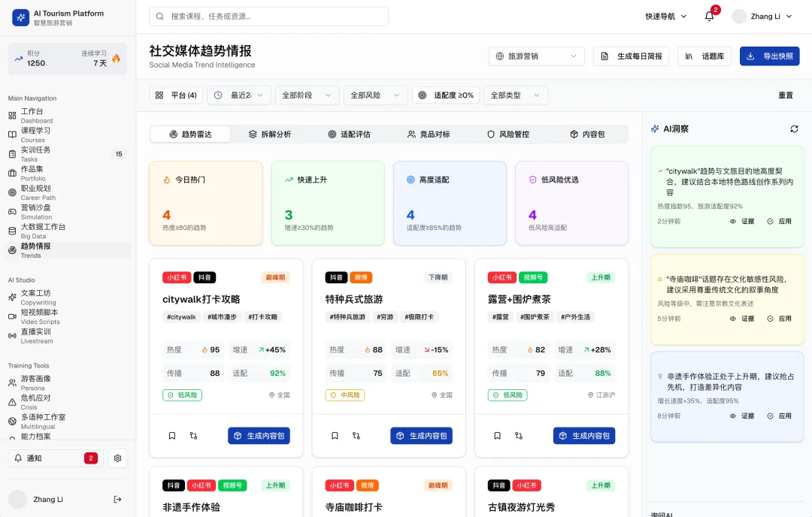Generate content pack for citywalk打卡攻略
This screenshot has height=517, width=812.
point(259,436)
